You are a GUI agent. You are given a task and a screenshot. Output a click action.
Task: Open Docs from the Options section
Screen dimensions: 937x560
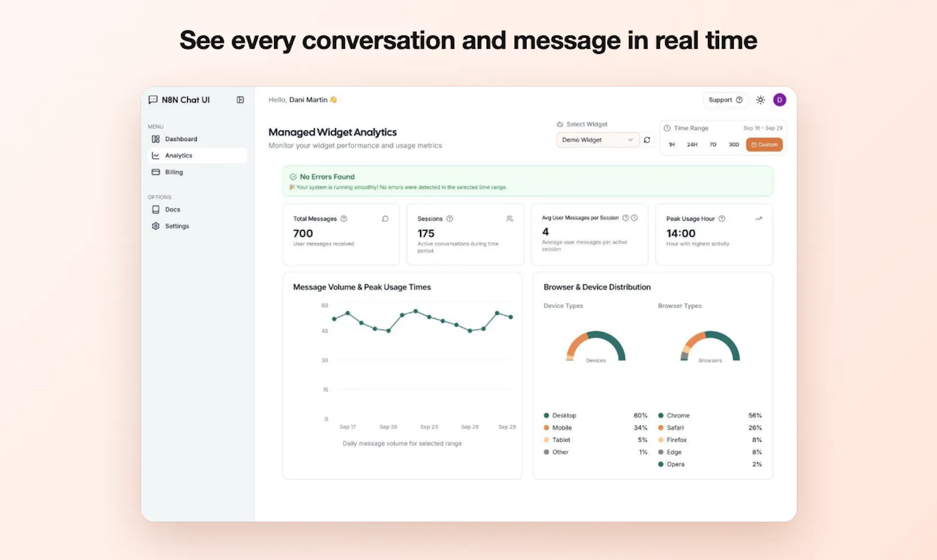pos(197,209)
